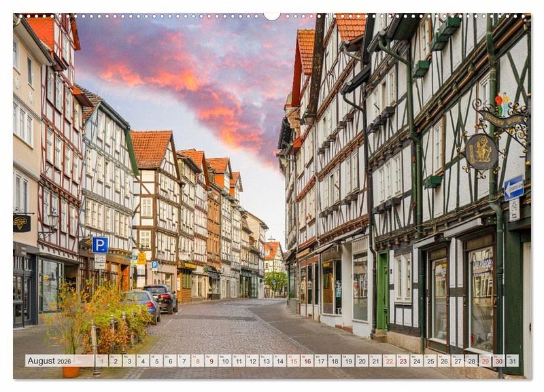Select day 10 in the calendar strip
544x392 pixels.
click(x=224, y=361)
